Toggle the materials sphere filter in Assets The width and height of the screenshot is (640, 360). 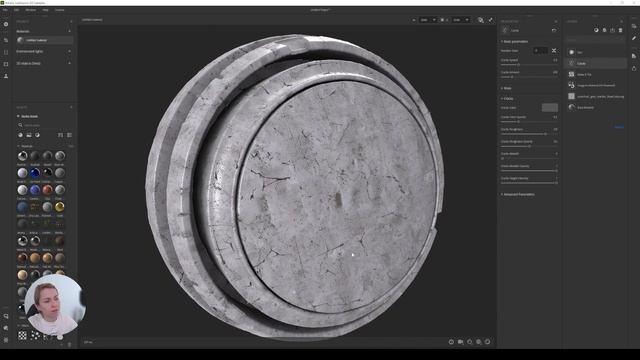click(20, 135)
